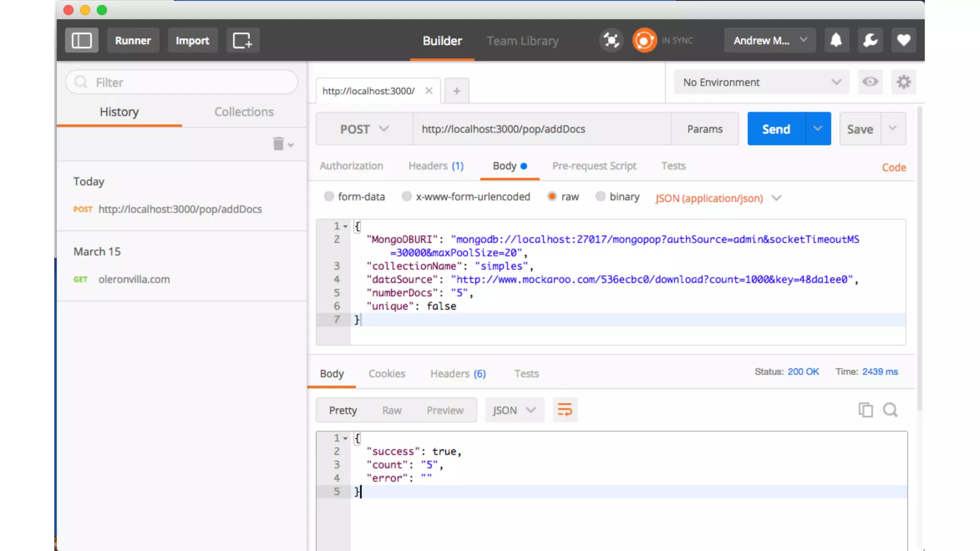Click the heart icon in header
The image size is (980, 551).
click(903, 40)
